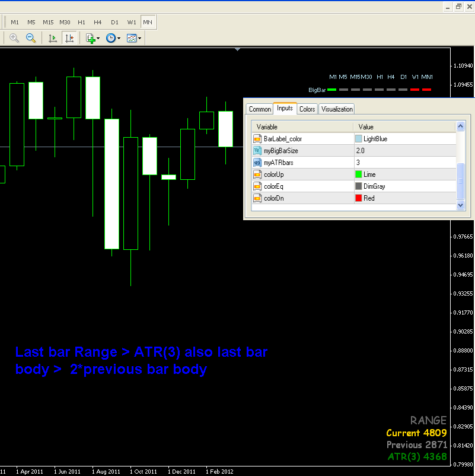Image resolution: width=475 pixels, height=476 pixels.
Task: Click the Current 4809 range label
Action: click(416, 433)
